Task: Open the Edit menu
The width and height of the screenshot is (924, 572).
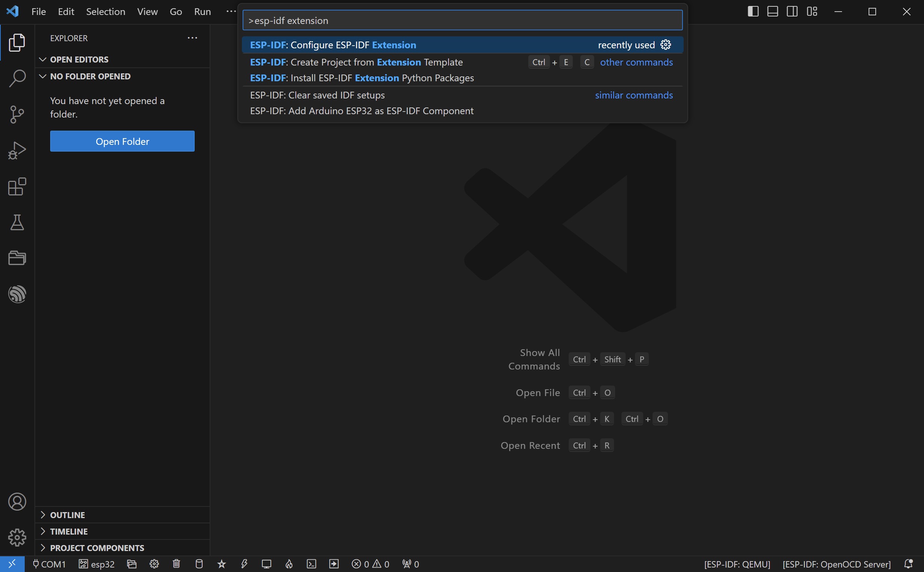Action: pos(66,11)
